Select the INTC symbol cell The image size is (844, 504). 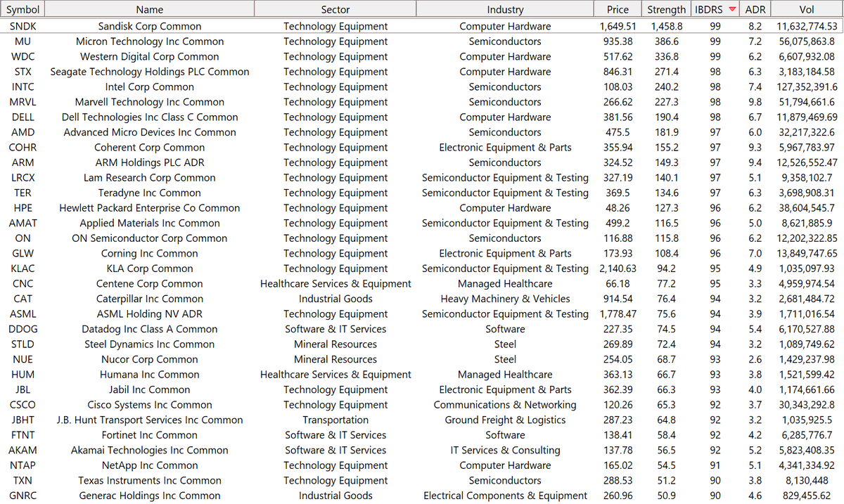(23, 87)
